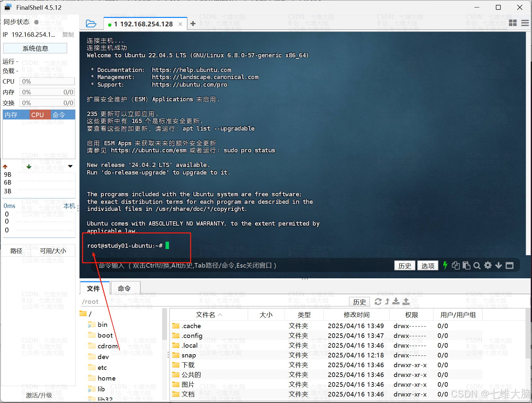
Task: Select root folder / in tree
Action: 86,314
